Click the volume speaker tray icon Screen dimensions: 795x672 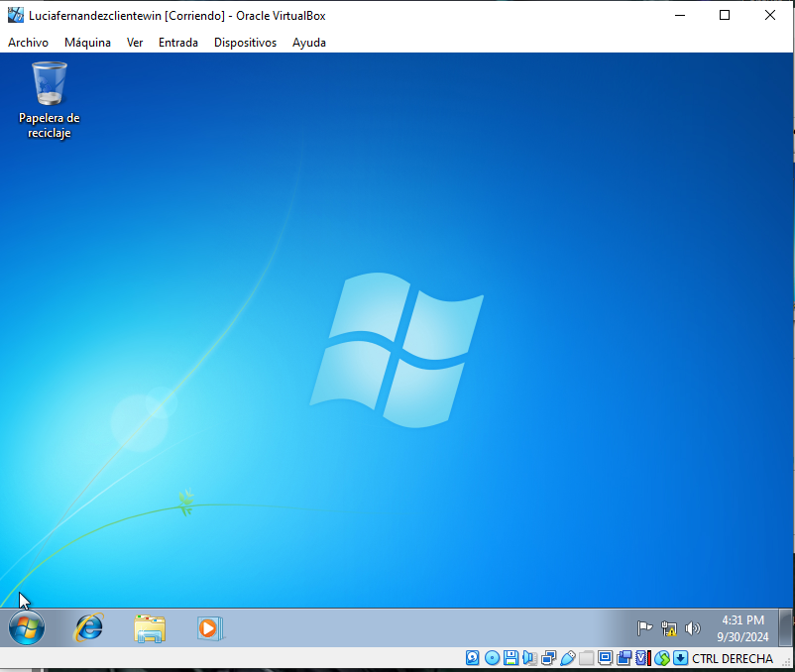tap(692, 627)
